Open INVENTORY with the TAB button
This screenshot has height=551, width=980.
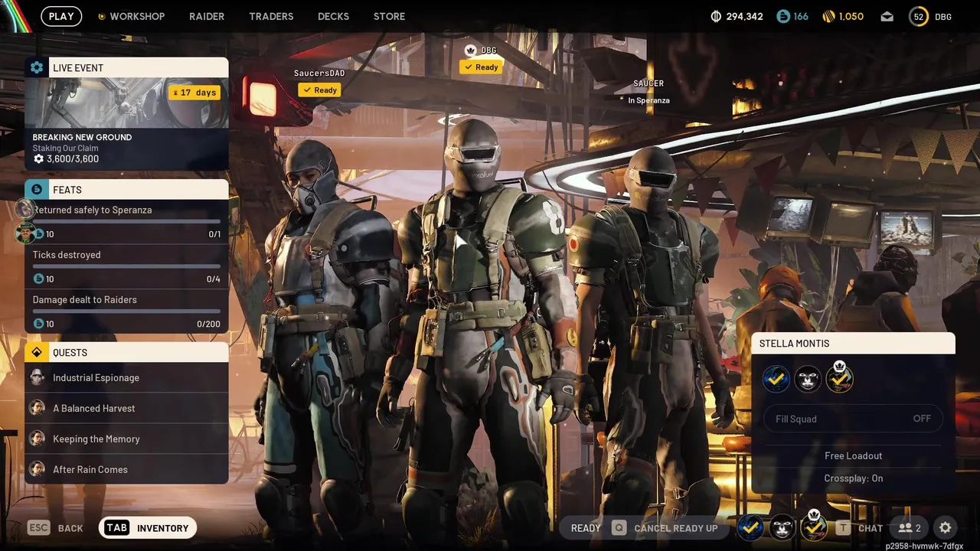[148, 528]
